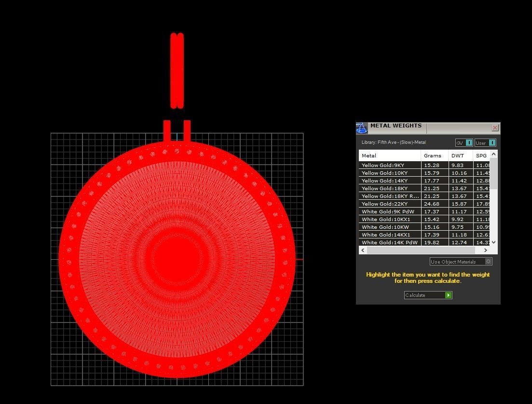Click the horizontal scrollbar thumb
This screenshot has height=404, width=532.
tap(421, 250)
